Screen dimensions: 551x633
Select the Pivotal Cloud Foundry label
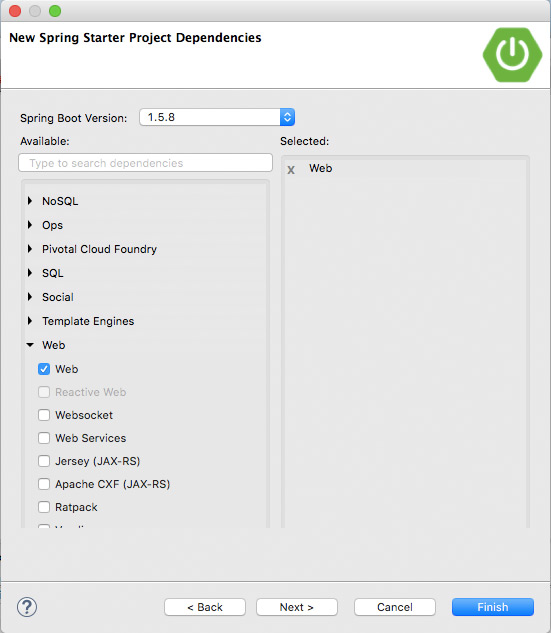point(99,249)
